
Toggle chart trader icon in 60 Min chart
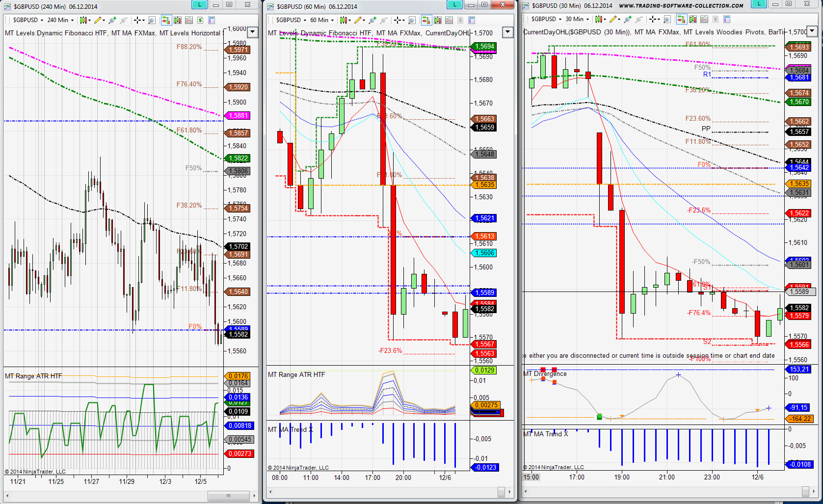pos(426,20)
